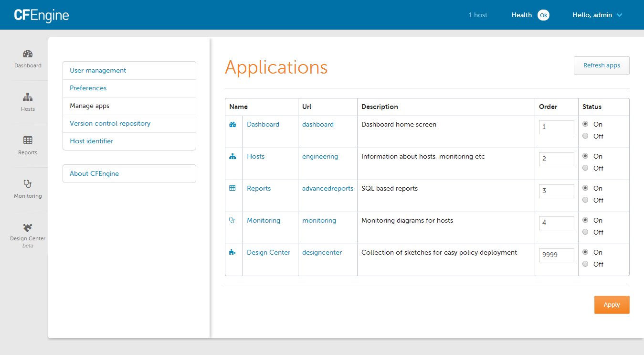644x355 pixels.
Task: Click the 1 host link
Action: (478, 15)
